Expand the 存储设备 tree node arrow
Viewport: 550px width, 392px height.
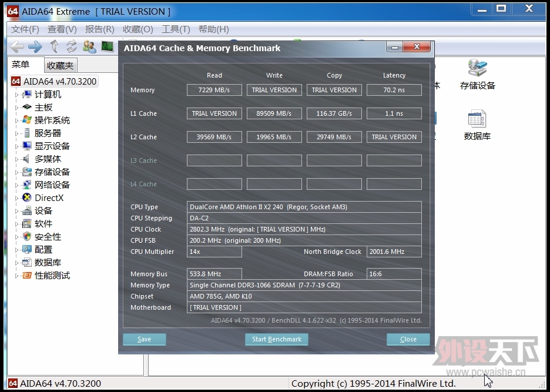click(16, 172)
